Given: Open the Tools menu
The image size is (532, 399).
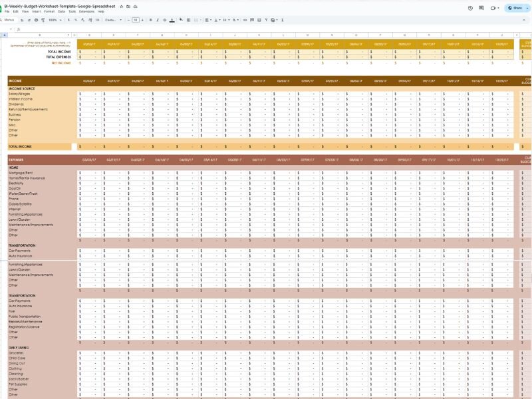Looking at the screenshot, I should coord(72,11).
